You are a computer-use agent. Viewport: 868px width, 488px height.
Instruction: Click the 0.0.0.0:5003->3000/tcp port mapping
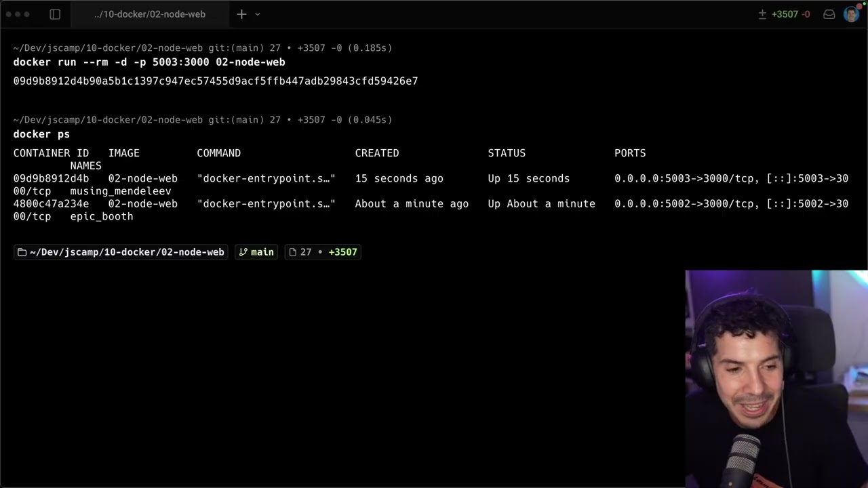(686, 179)
